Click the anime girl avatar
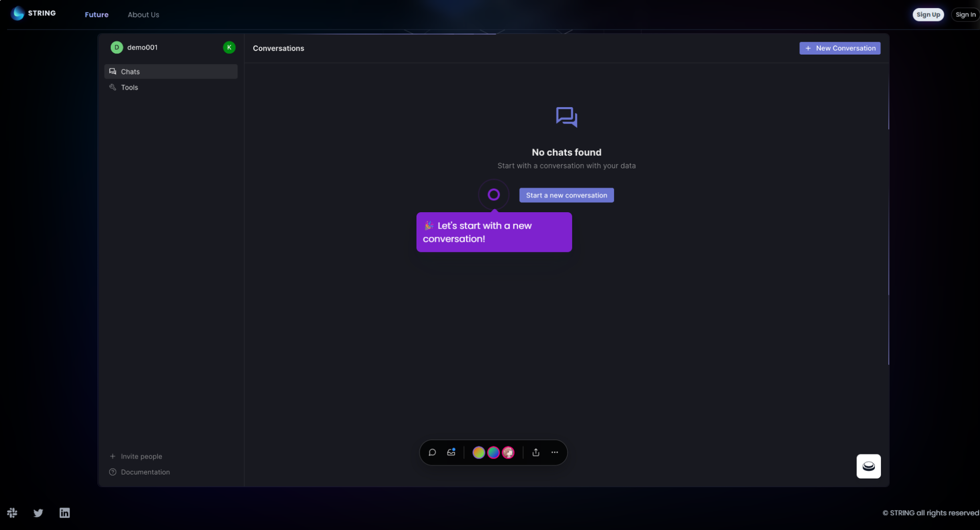The height and width of the screenshot is (530, 980). point(508,452)
